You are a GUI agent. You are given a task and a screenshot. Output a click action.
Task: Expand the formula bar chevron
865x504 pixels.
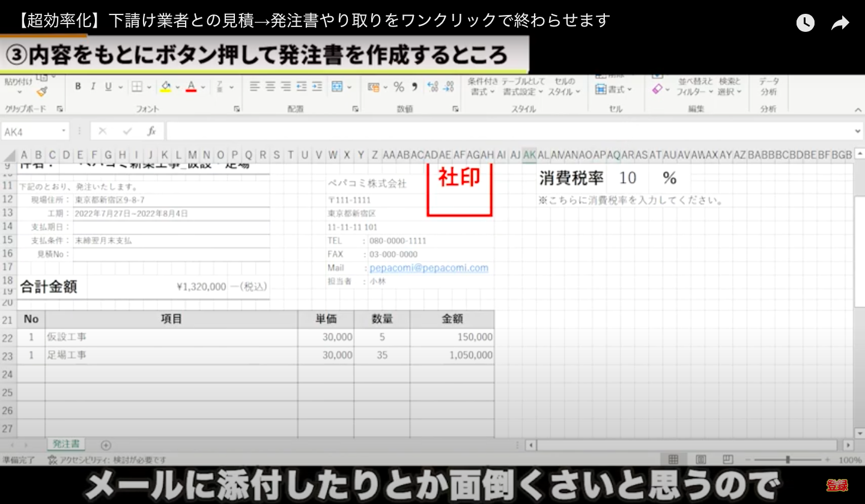coord(857,131)
